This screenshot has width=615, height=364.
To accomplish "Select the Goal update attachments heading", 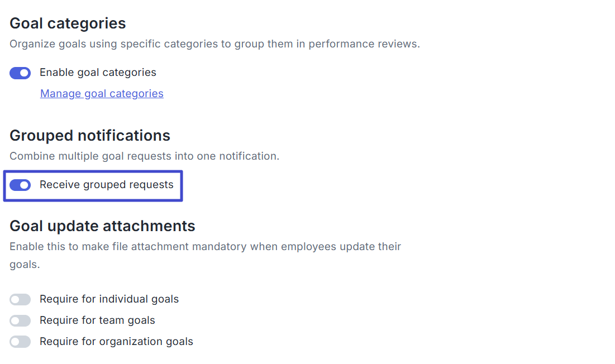I will (102, 226).
